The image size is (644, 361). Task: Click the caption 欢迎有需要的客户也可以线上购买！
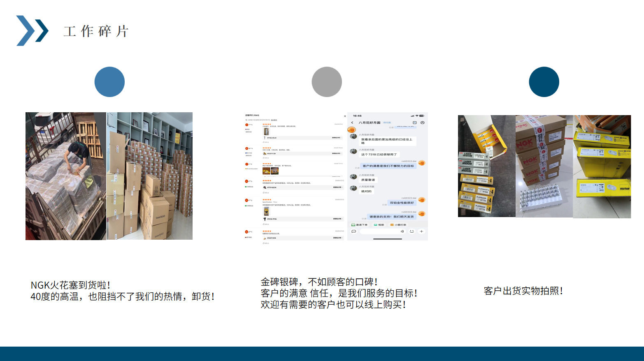tap(334, 305)
